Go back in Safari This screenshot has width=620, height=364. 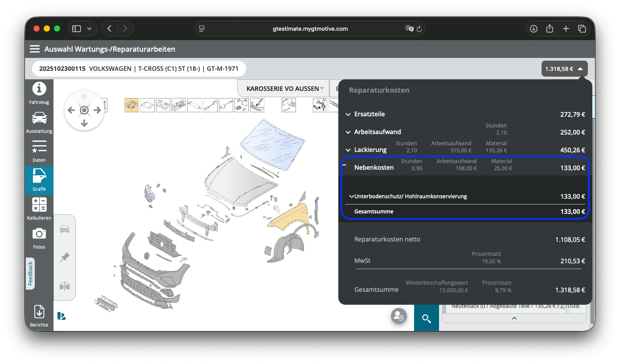pyautogui.click(x=110, y=29)
